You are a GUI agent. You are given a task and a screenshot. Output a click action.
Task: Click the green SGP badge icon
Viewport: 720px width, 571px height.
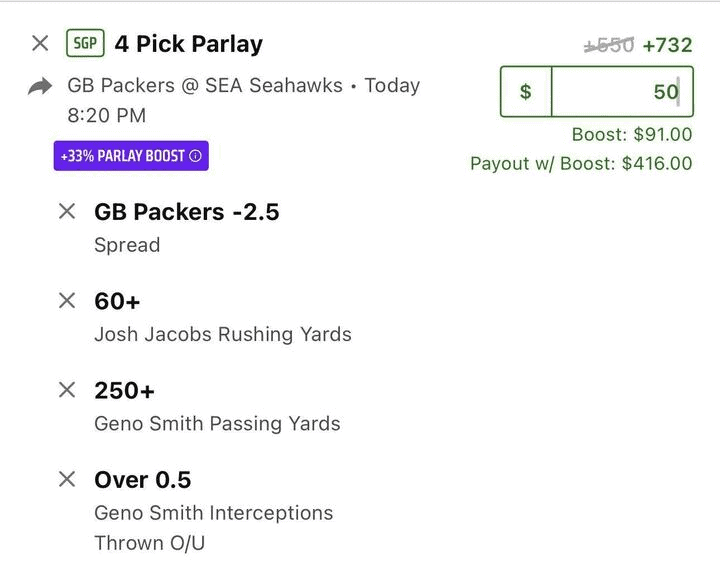tap(85, 44)
